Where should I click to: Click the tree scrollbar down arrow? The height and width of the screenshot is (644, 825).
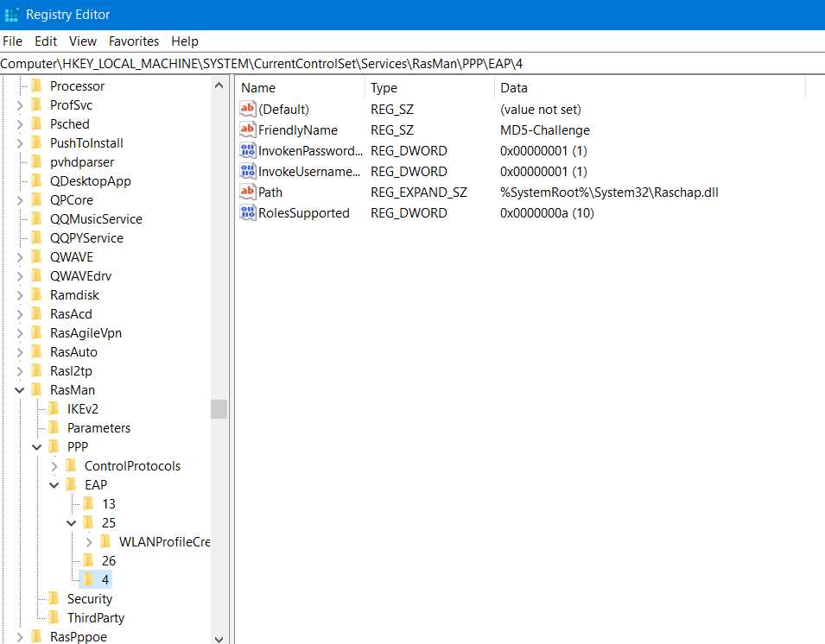219,638
